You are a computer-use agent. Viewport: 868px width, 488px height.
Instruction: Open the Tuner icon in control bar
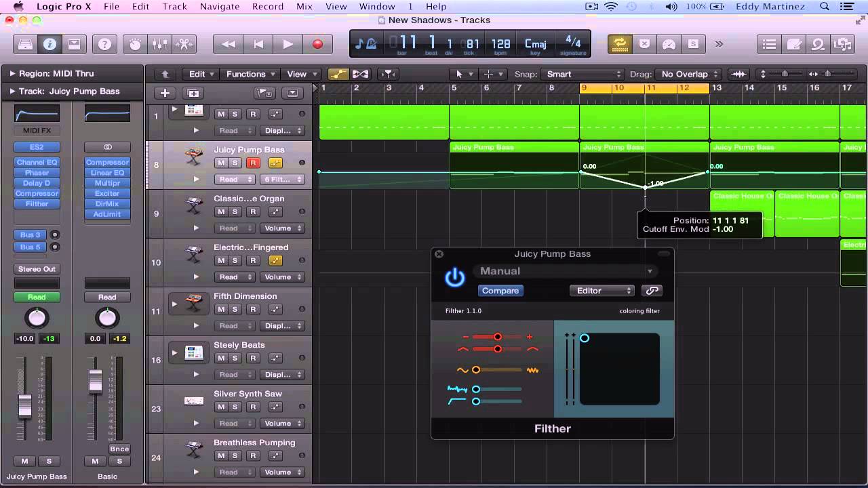coord(669,44)
